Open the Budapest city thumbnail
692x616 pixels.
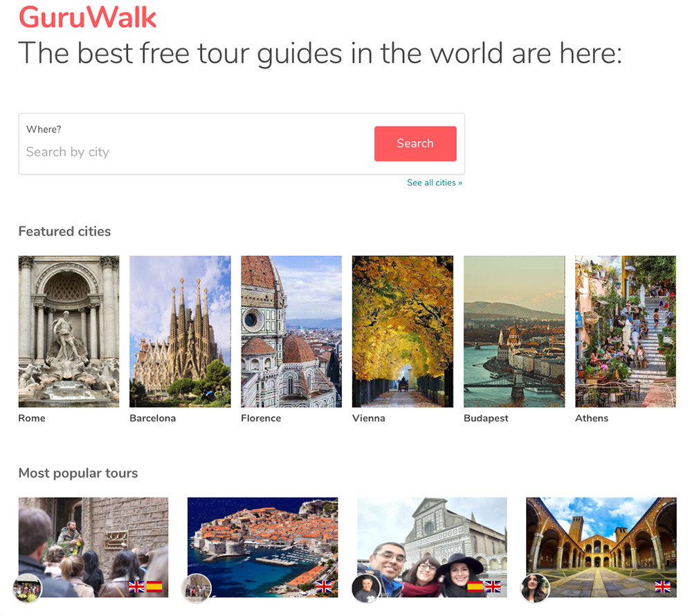514,332
